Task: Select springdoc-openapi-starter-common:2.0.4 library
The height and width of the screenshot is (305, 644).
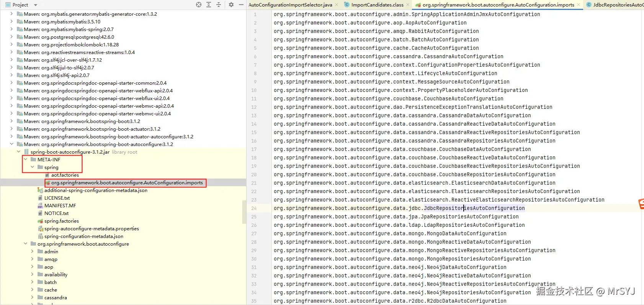Action: [95, 83]
